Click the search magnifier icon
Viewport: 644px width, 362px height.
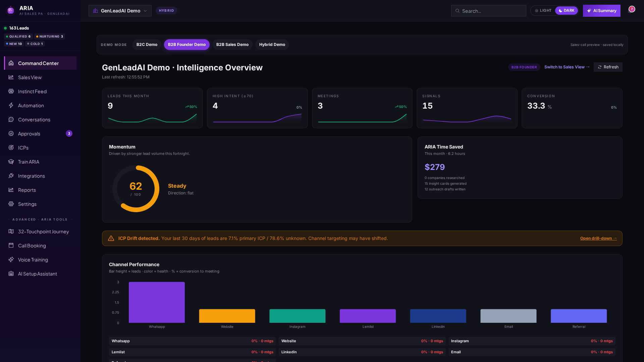(457, 11)
